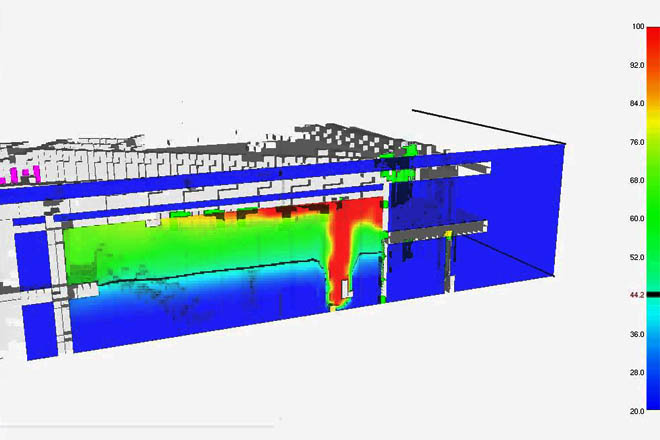
Task: Click the 52.0 scale label
Action: point(637,257)
